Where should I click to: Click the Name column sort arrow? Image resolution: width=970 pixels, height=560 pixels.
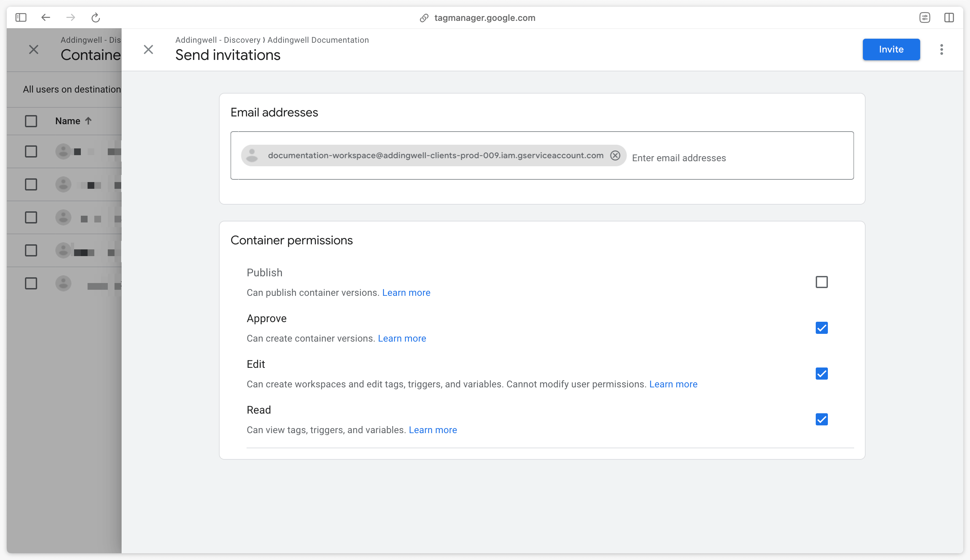(x=88, y=121)
